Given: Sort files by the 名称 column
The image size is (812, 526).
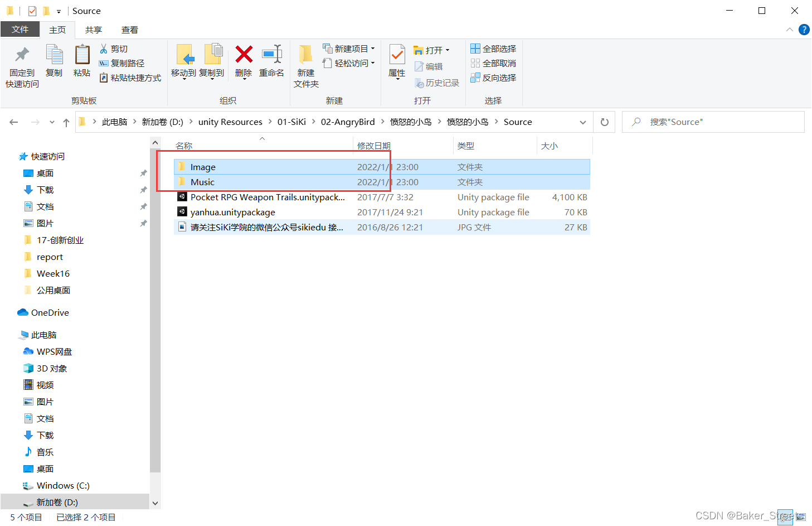Looking at the screenshot, I should click(x=184, y=146).
